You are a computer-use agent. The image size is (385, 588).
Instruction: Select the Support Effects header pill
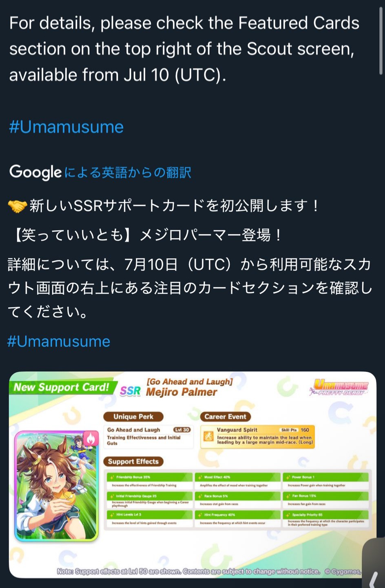133,462
